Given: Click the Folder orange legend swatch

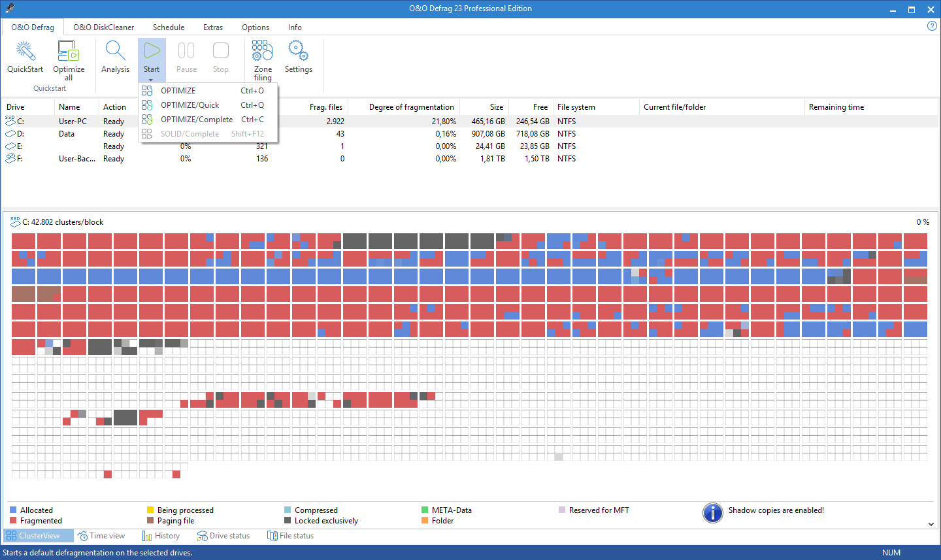Looking at the screenshot, I should pyautogui.click(x=425, y=521).
